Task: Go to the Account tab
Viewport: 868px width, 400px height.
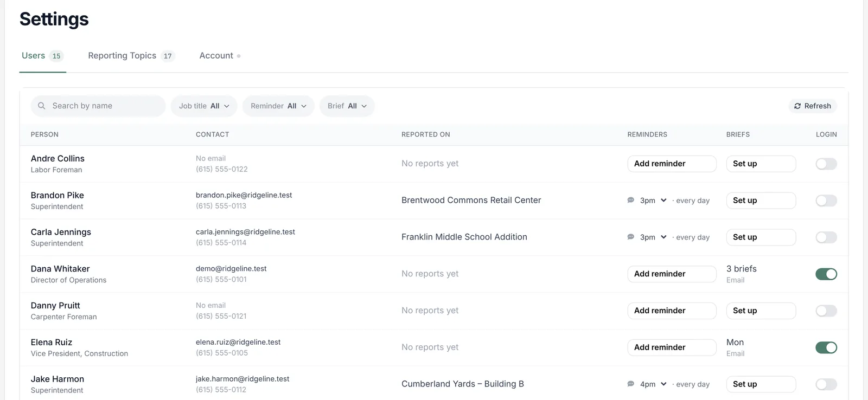Action: tap(220, 56)
